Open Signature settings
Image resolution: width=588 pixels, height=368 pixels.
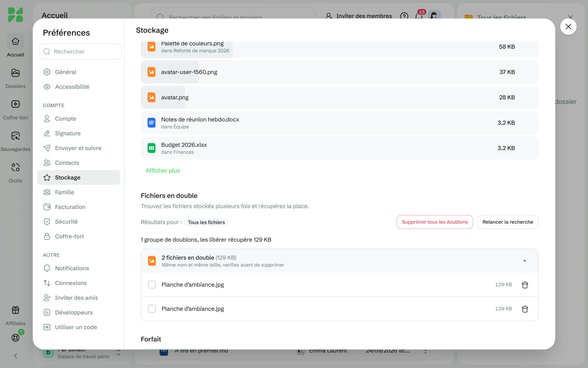(78, 133)
